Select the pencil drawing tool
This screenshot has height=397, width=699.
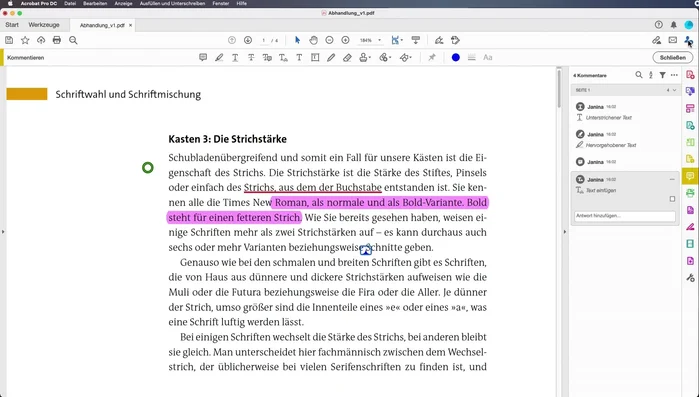point(331,57)
